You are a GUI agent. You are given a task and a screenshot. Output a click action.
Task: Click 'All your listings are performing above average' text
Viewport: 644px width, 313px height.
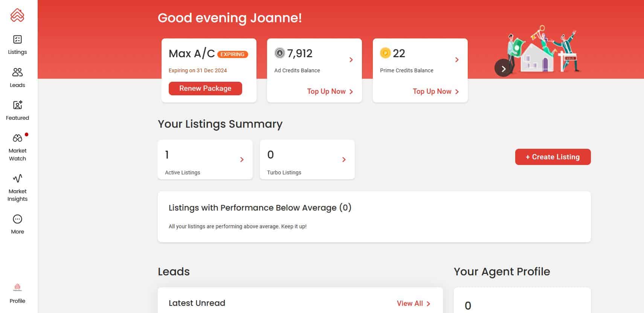237,226
